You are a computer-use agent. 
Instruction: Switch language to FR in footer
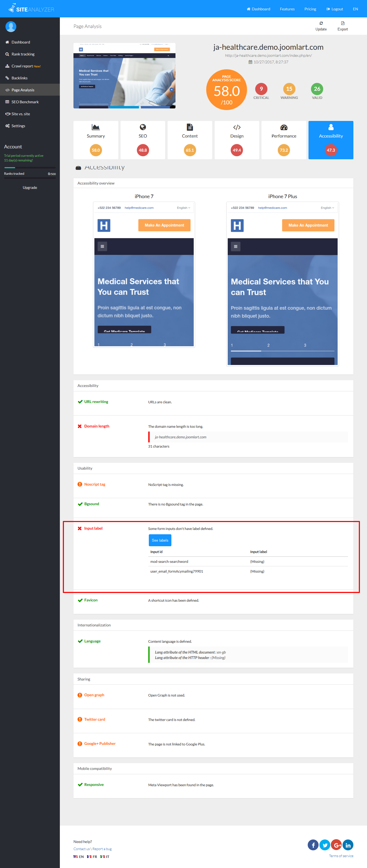92,857
